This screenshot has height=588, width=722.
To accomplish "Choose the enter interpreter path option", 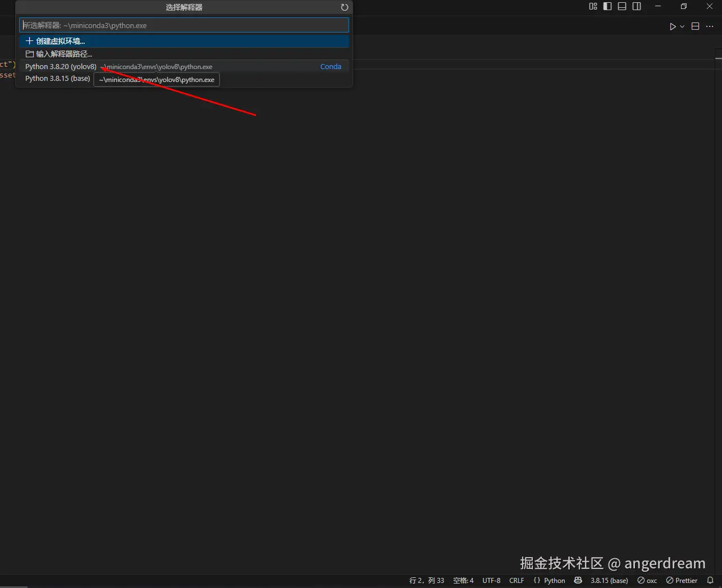I will (184, 54).
